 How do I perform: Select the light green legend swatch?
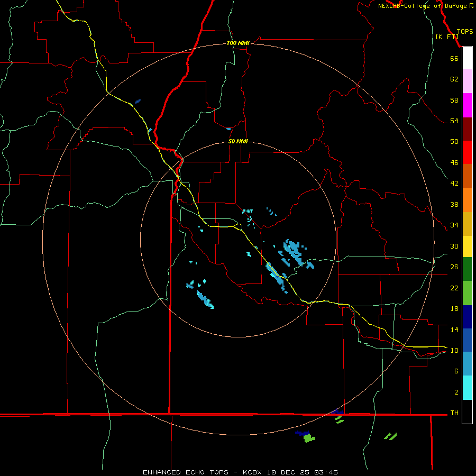point(467,293)
